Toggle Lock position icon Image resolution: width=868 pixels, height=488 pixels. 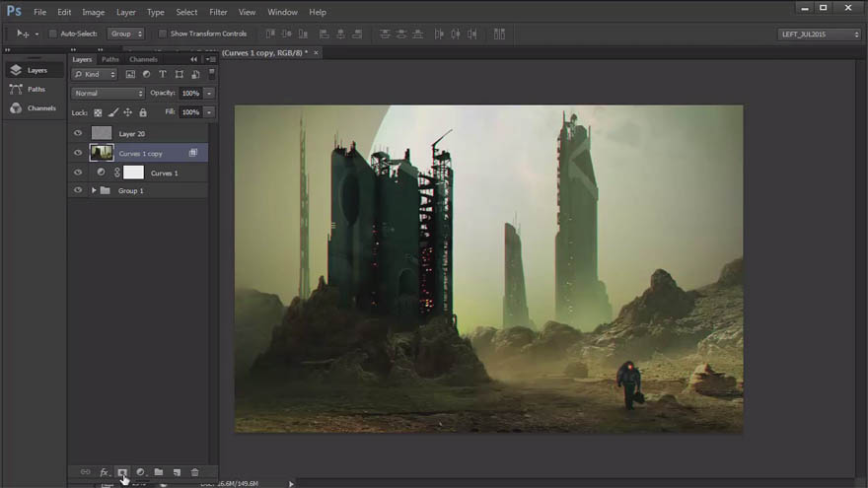pos(128,112)
